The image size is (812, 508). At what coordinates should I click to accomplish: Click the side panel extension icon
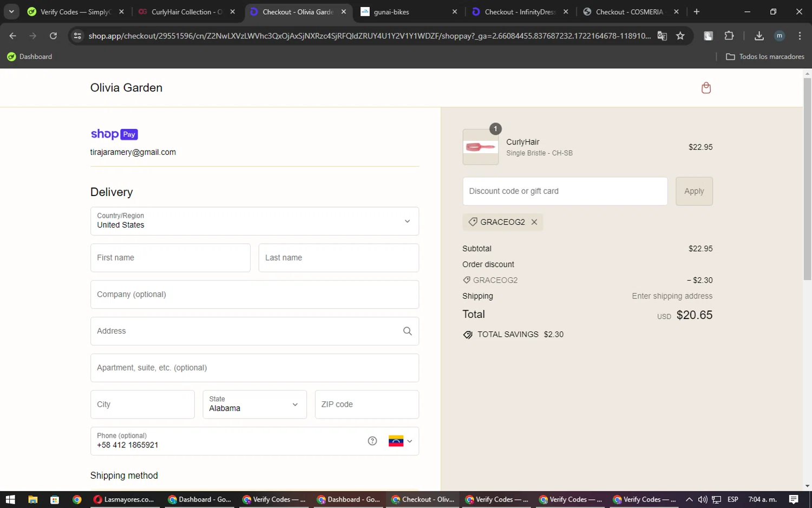pos(708,36)
